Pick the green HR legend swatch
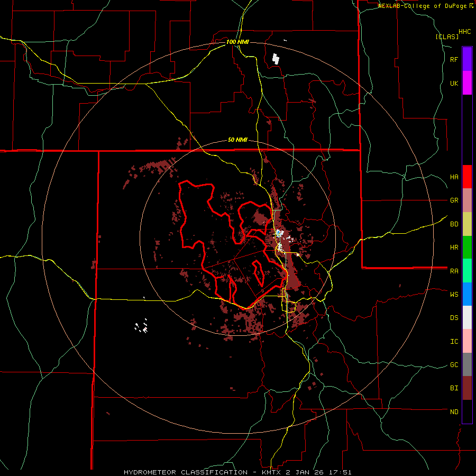This screenshot has width=476, height=476. click(467, 248)
